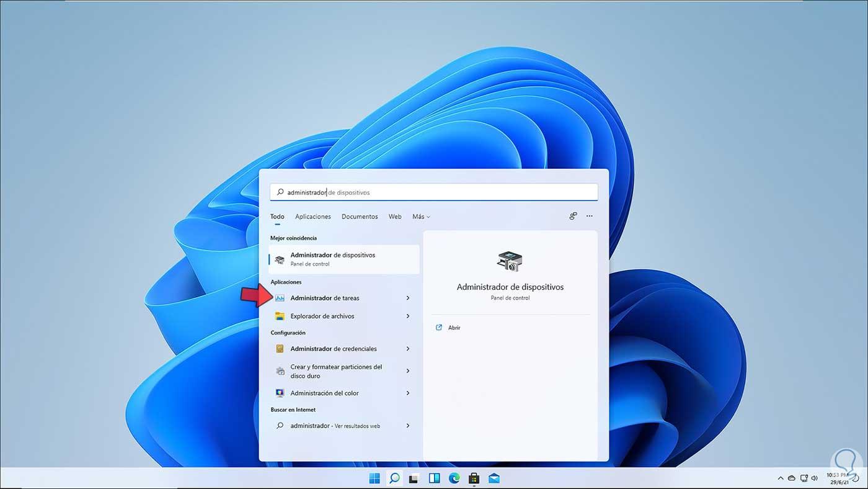Screen dimensions: 868x489
Task: Select the Documentos search tab
Action: pos(360,217)
